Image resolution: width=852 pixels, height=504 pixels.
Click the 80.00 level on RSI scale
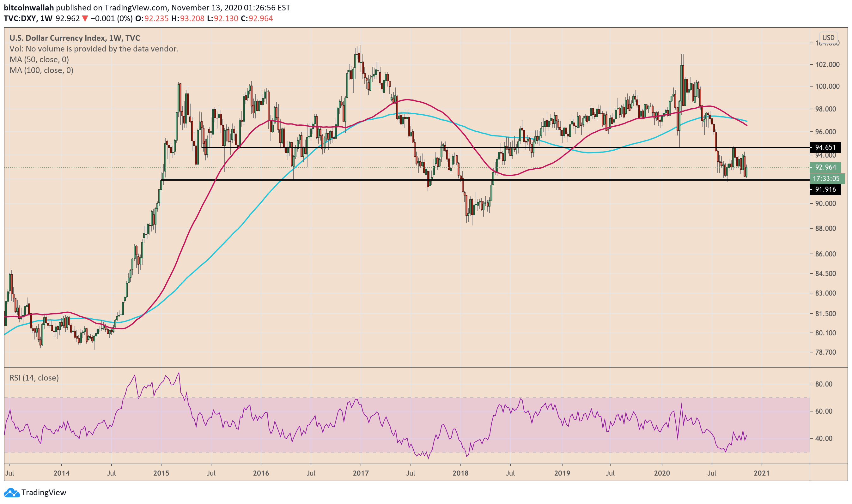(x=824, y=384)
